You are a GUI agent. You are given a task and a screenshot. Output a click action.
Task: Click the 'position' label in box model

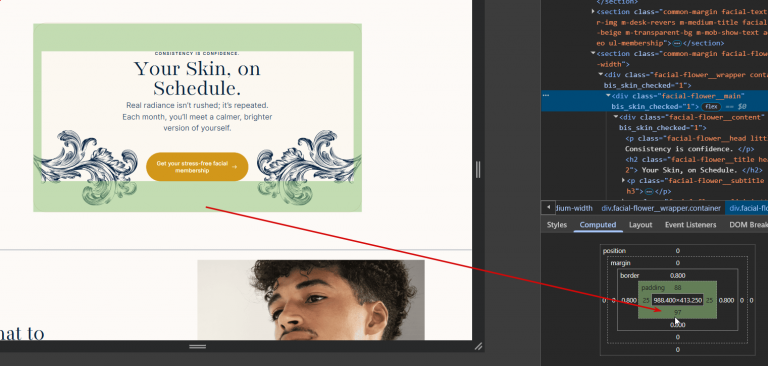615,251
